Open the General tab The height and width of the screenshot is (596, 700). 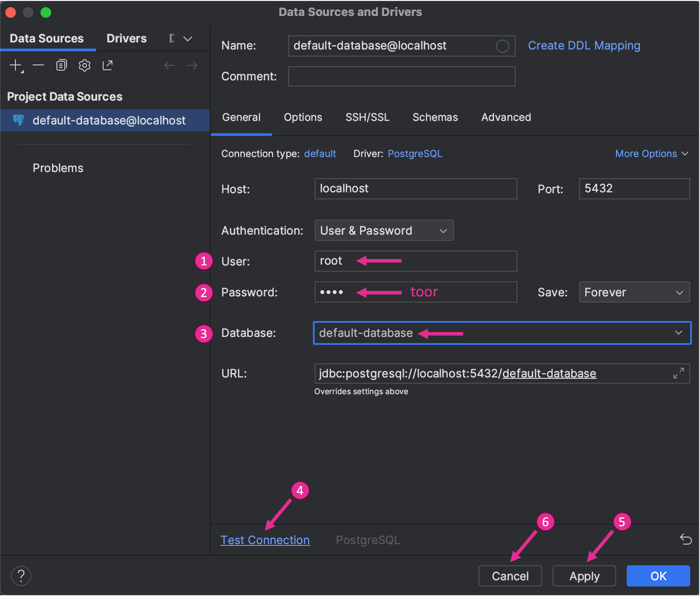click(x=241, y=117)
